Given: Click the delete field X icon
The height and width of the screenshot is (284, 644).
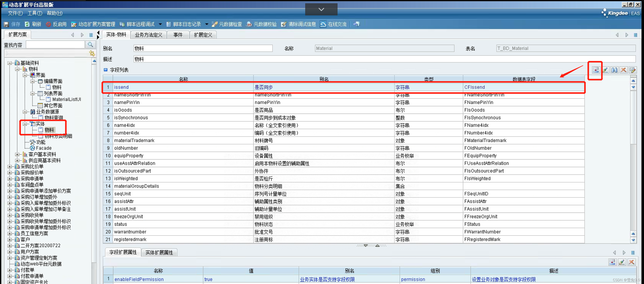Looking at the screenshot, I should (x=624, y=70).
